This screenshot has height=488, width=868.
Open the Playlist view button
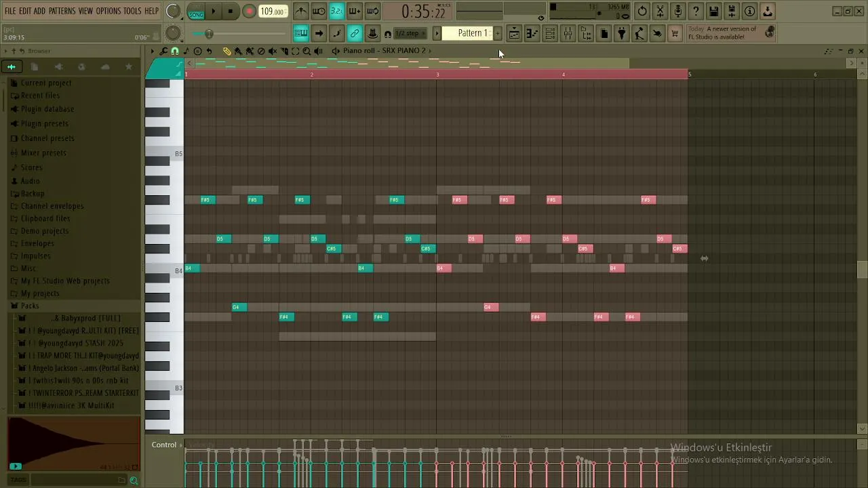coord(514,33)
